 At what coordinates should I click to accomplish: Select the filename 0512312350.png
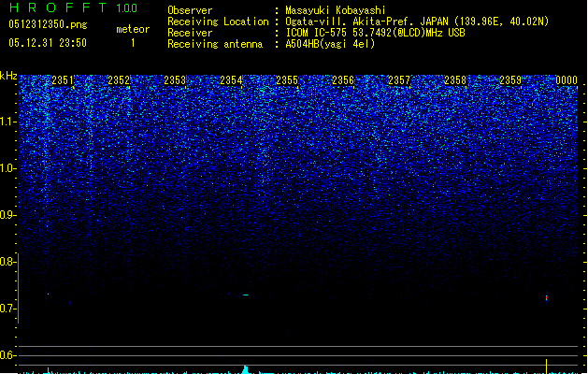[x=48, y=25]
